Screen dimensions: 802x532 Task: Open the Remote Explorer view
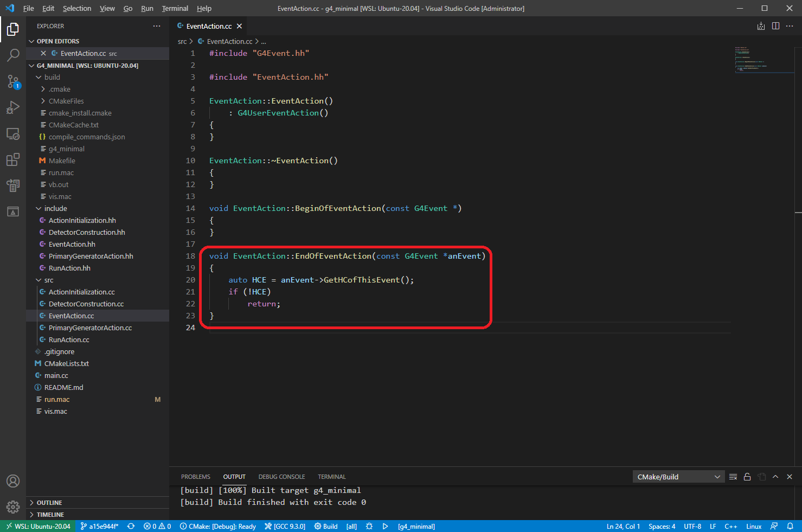point(13,133)
